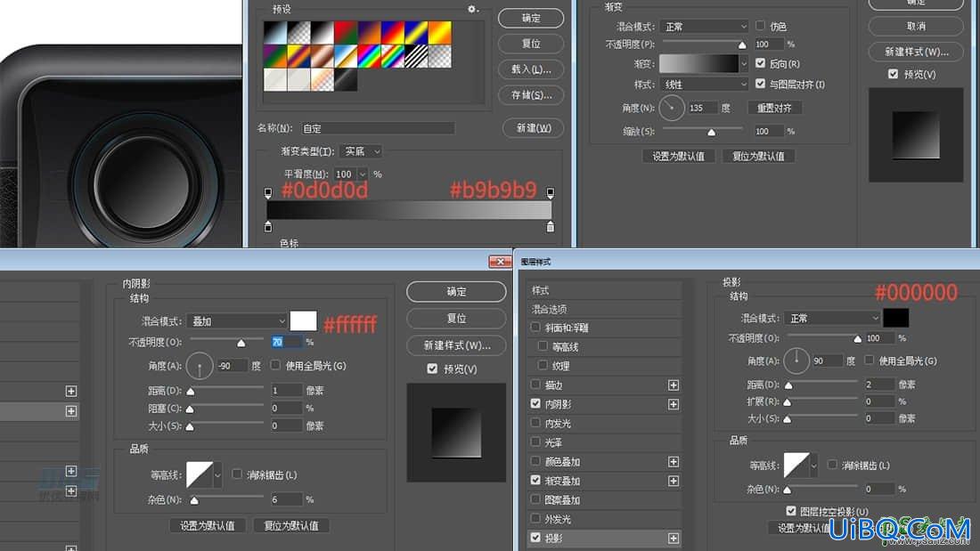Enable 消除锯齿(L) in inner shadow quality
The image size is (980, 551).
coord(237,474)
